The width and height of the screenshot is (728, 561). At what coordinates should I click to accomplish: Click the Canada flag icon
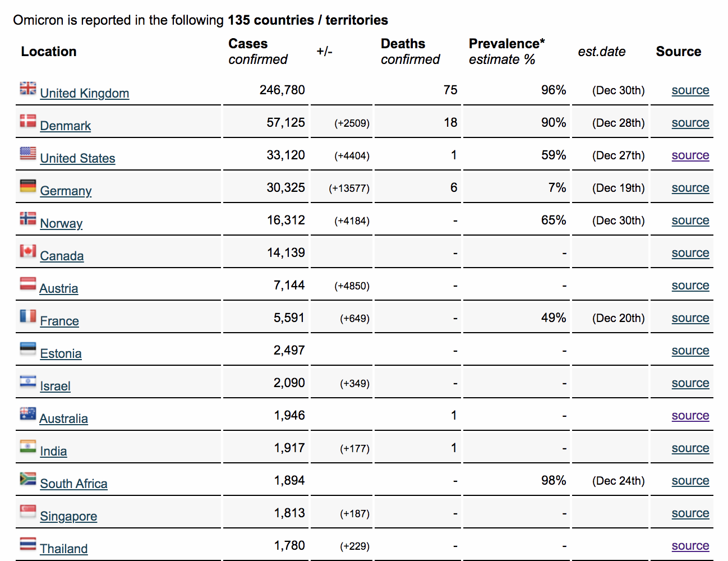coord(28,251)
